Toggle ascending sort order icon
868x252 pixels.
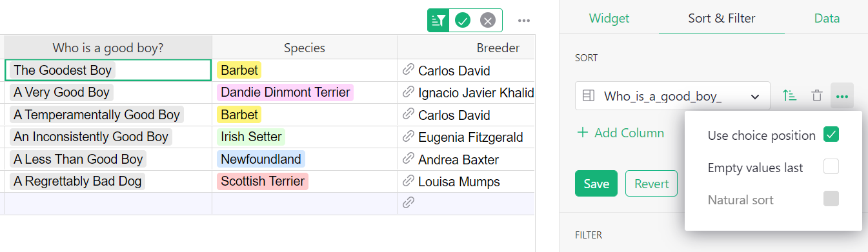pos(789,96)
